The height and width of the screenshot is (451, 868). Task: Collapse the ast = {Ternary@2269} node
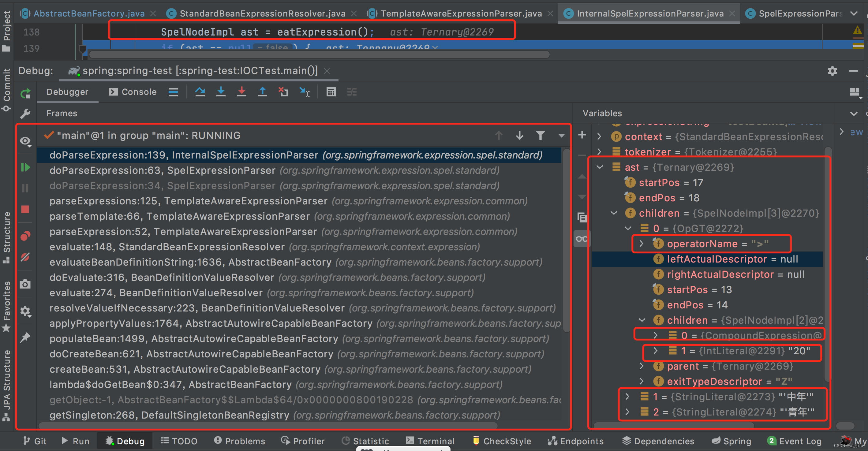[x=600, y=167]
